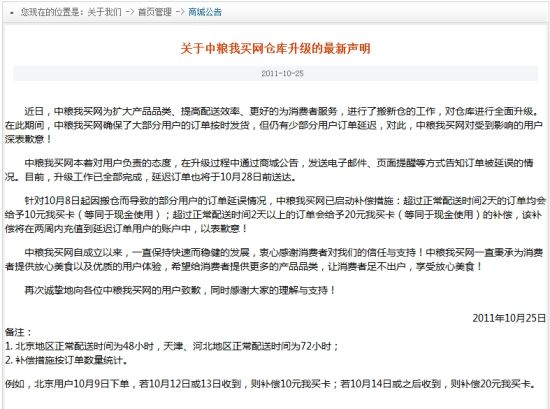Click the text 延迟订单也将于10月28日前送达
The width and height of the screenshot is (550, 409).
(223, 177)
